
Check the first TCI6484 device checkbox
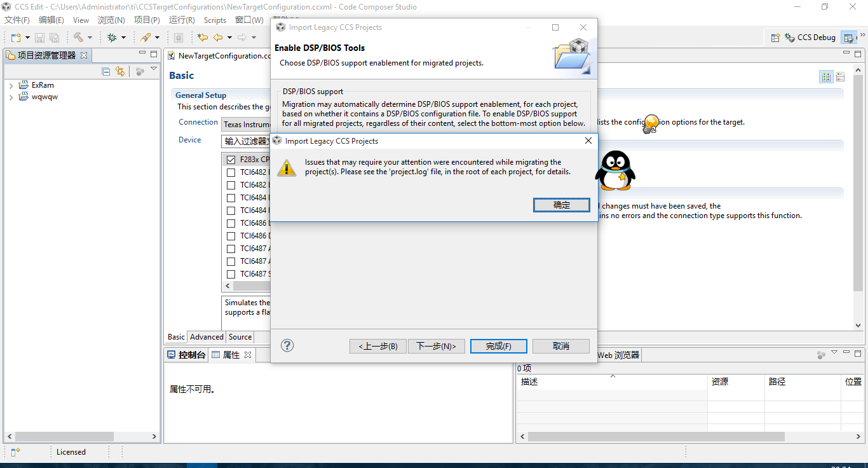[231, 198]
